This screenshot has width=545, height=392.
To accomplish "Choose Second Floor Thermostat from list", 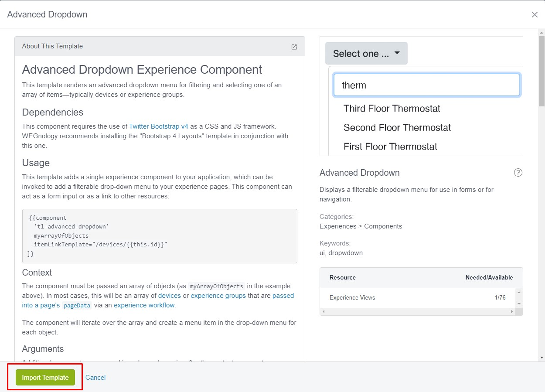I will pos(397,128).
